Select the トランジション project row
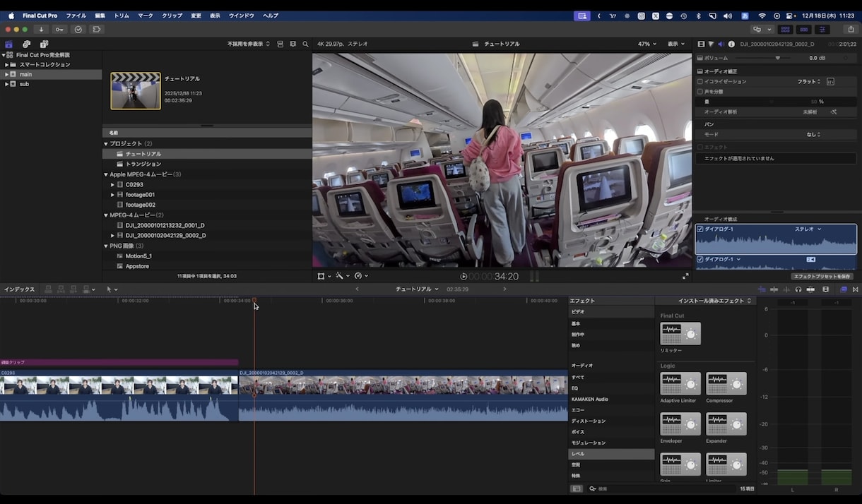 (x=207, y=164)
